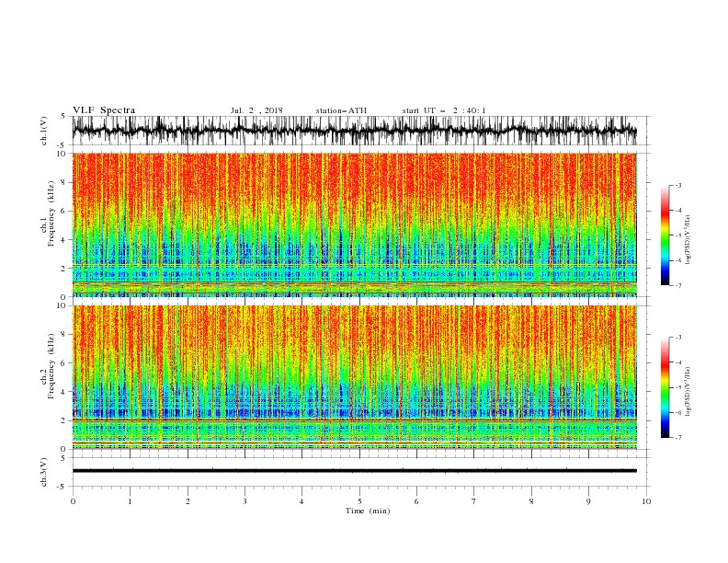Click the '8' kHz tick on ch.1 frequency axis
Screen dimensions: 728x563
pos(64,182)
